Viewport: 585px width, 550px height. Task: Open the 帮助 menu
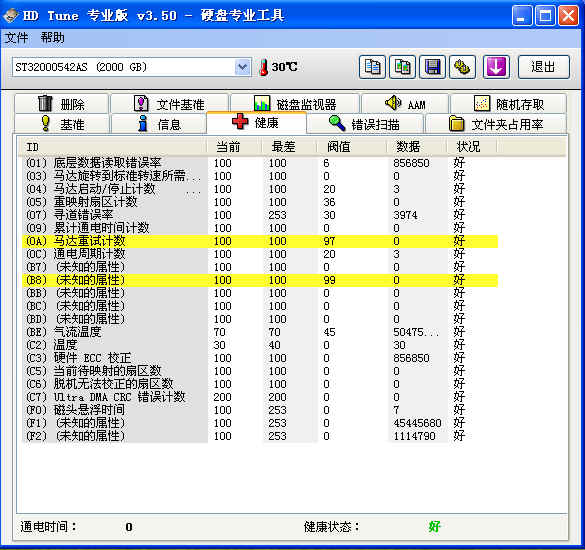pos(53,38)
